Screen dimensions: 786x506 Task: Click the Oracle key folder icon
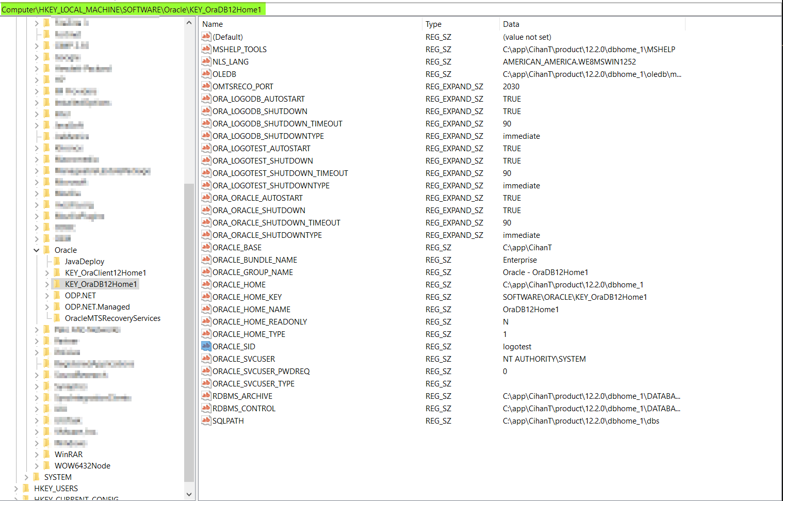click(x=47, y=250)
